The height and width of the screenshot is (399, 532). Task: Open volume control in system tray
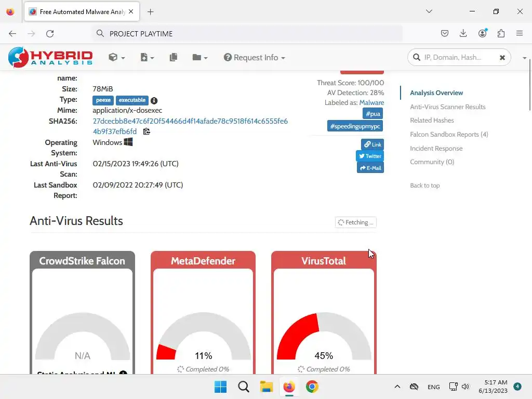pos(465,387)
